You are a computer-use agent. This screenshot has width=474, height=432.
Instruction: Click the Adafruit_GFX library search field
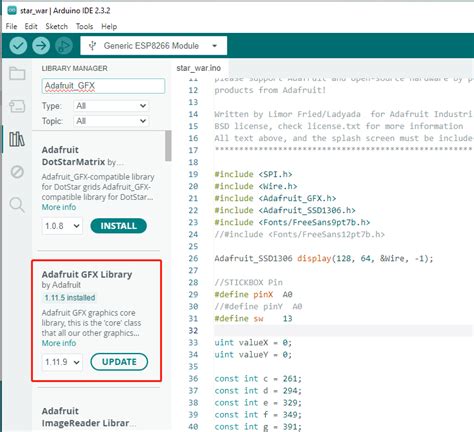pyautogui.click(x=103, y=86)
